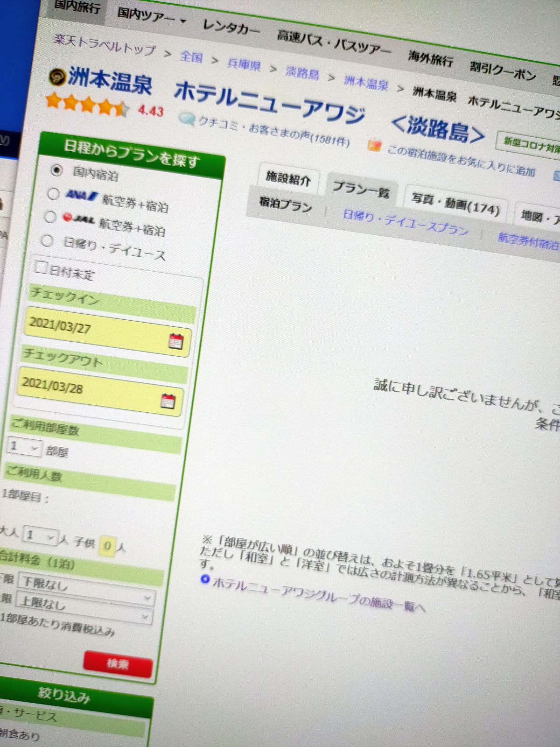
Task: Open the check-in calendar icon
Action: coord(176,341)
